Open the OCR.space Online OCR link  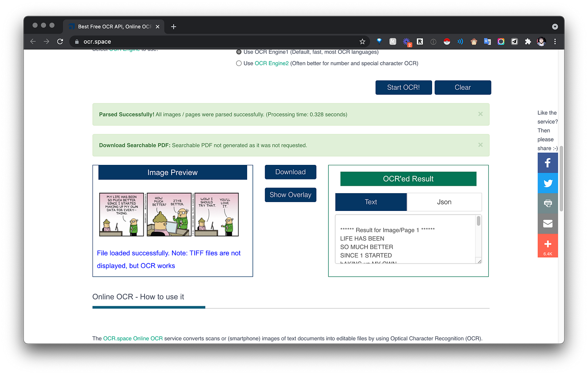click(x=133, y=338)
